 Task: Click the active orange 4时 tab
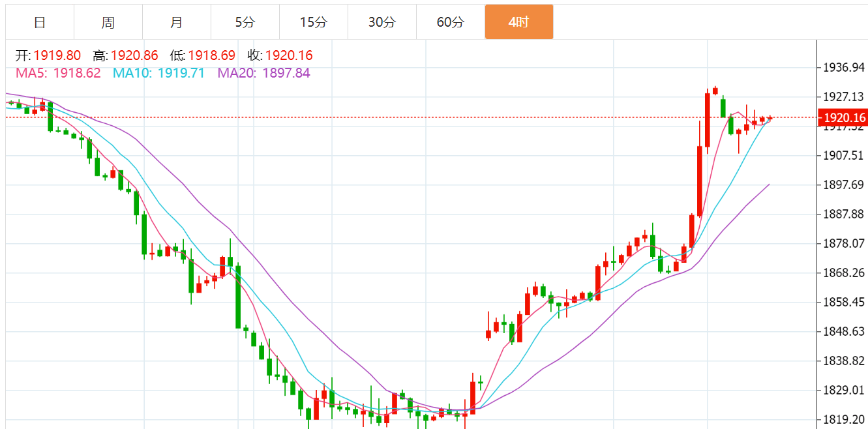[x=519, y=22]
